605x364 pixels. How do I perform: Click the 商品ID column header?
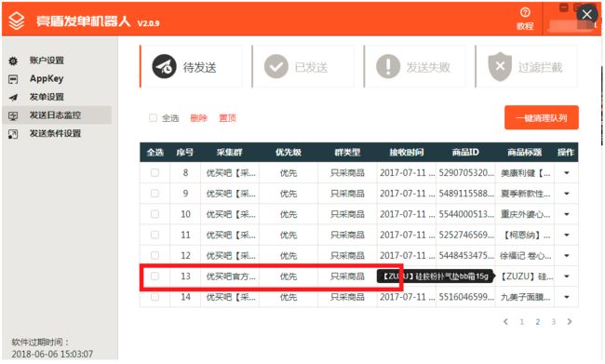(x=465, y=153)
